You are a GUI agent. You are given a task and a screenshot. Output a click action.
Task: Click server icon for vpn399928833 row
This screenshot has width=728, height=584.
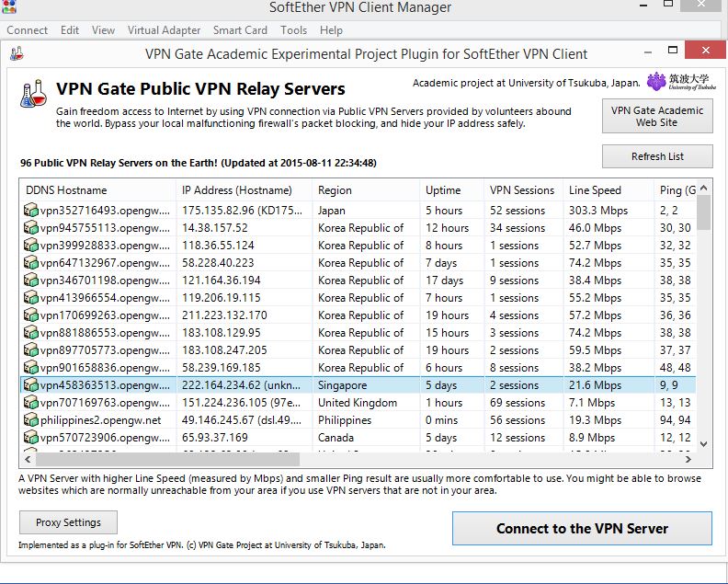point(30,246)
